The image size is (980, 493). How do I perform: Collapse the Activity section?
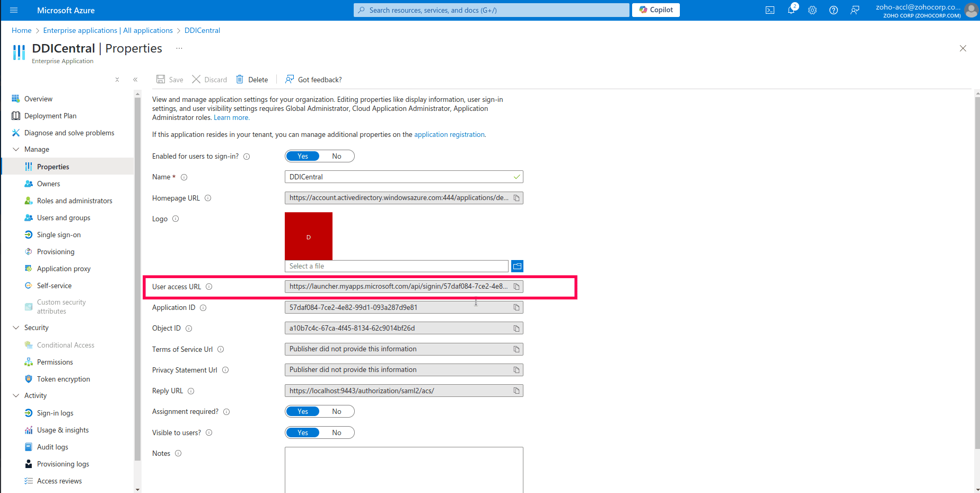coord(16,395)
